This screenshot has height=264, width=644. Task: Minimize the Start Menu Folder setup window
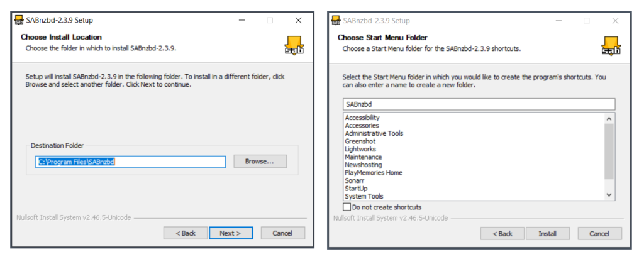tap(558, 21)
